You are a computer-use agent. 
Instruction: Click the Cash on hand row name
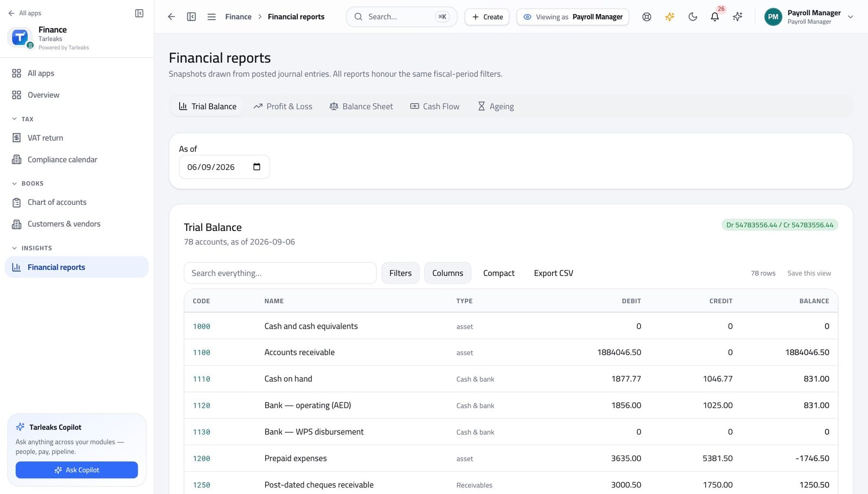click(x=288, y=379)
